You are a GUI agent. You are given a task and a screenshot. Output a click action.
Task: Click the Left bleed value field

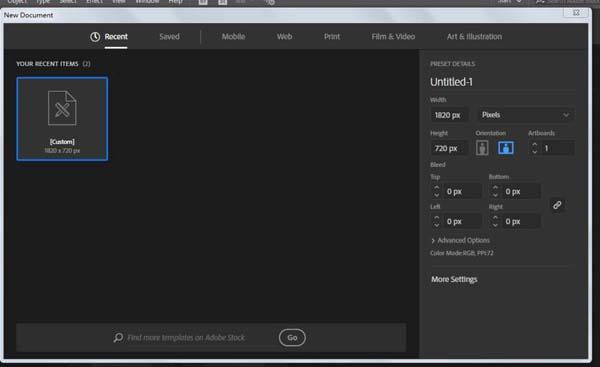[462, 221]
